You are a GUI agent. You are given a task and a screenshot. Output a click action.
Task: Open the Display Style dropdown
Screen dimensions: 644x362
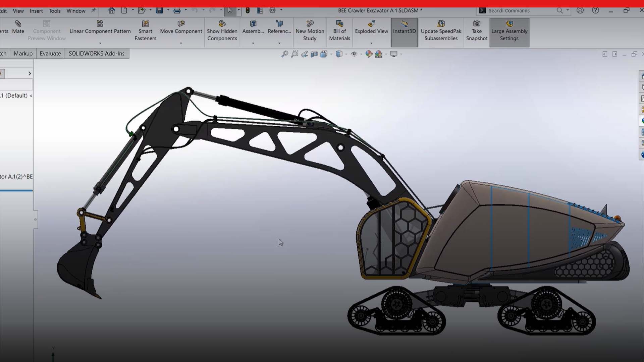[346, 54]
